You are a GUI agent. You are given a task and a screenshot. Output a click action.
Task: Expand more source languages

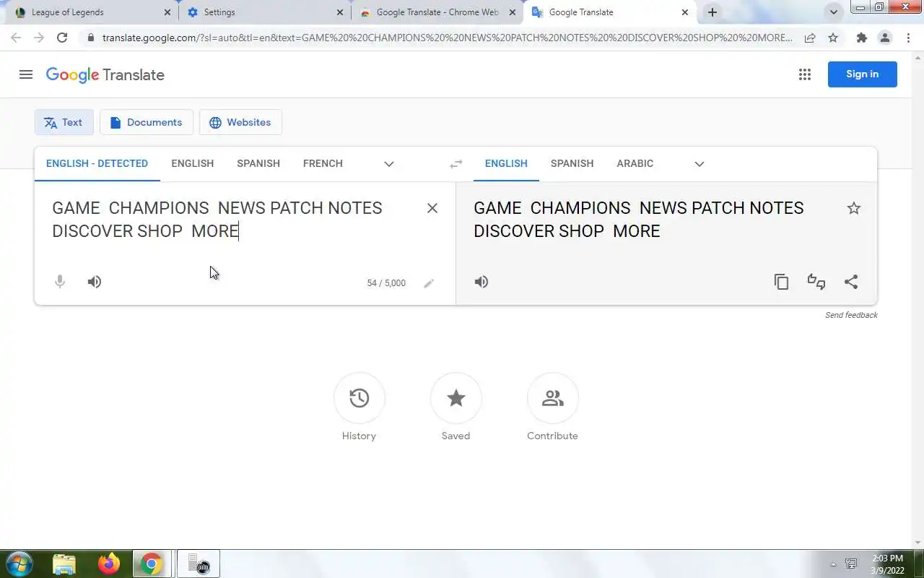[389, 164]
